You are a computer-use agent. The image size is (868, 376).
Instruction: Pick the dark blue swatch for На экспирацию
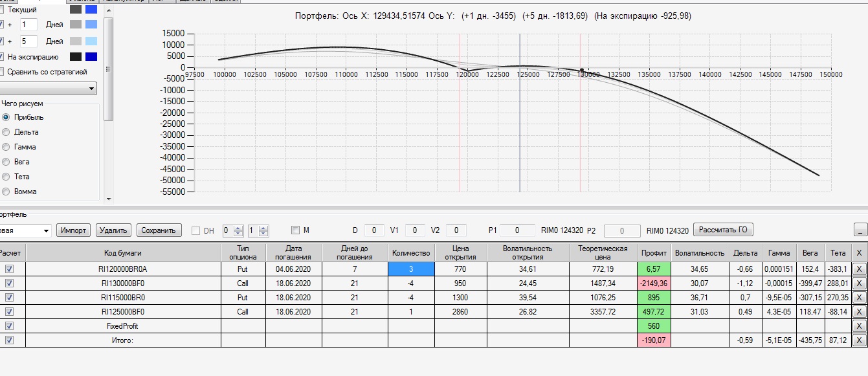coord(91,57)
